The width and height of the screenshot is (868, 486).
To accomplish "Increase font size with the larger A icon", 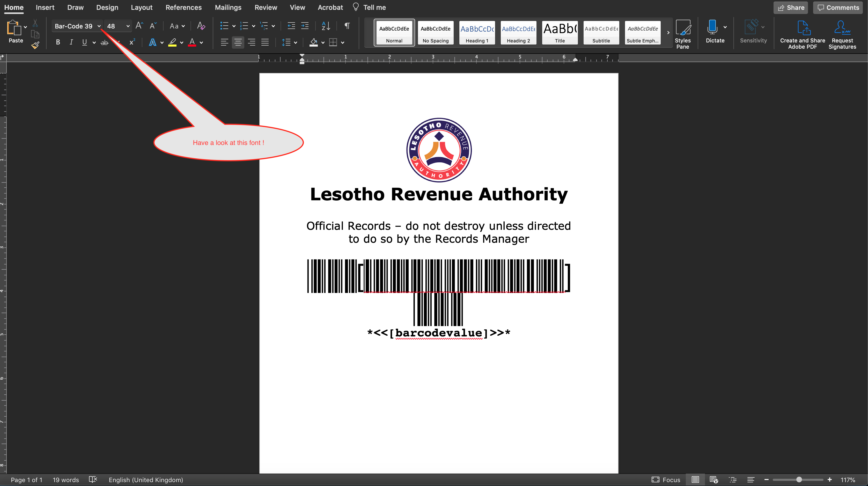I will point(139,26).
